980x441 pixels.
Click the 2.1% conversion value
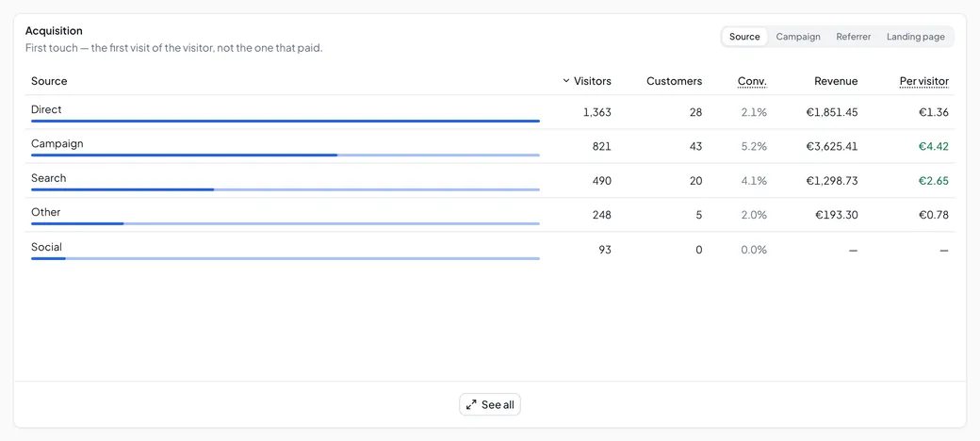pyautogui.click(x=754, y=112)
